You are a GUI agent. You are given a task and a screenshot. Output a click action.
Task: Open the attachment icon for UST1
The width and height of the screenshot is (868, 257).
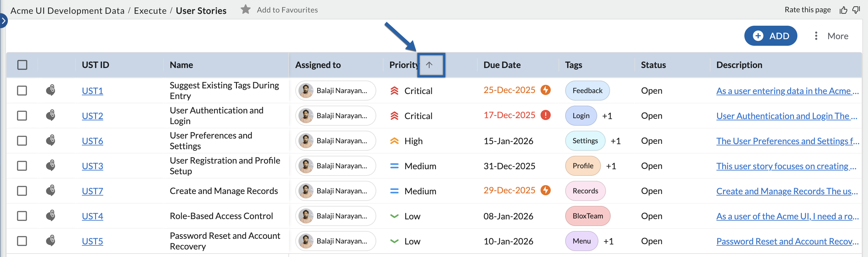pos(51,90)
